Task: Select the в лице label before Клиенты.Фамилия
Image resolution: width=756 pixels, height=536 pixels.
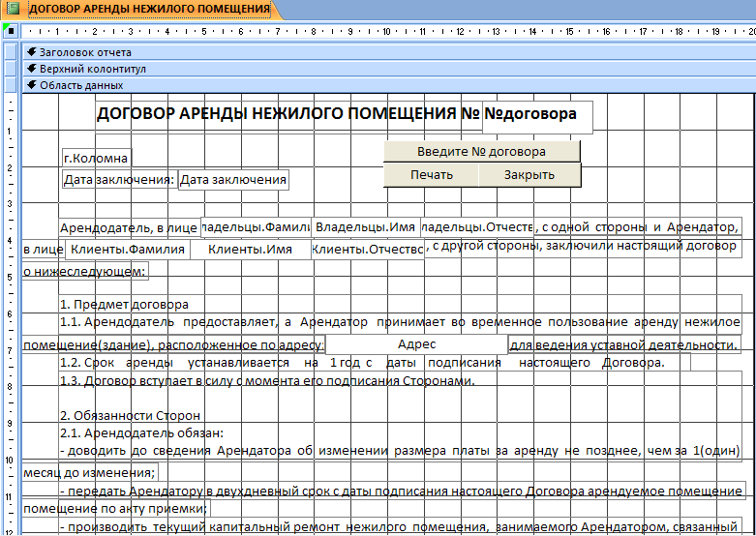Action: [44, 250]
